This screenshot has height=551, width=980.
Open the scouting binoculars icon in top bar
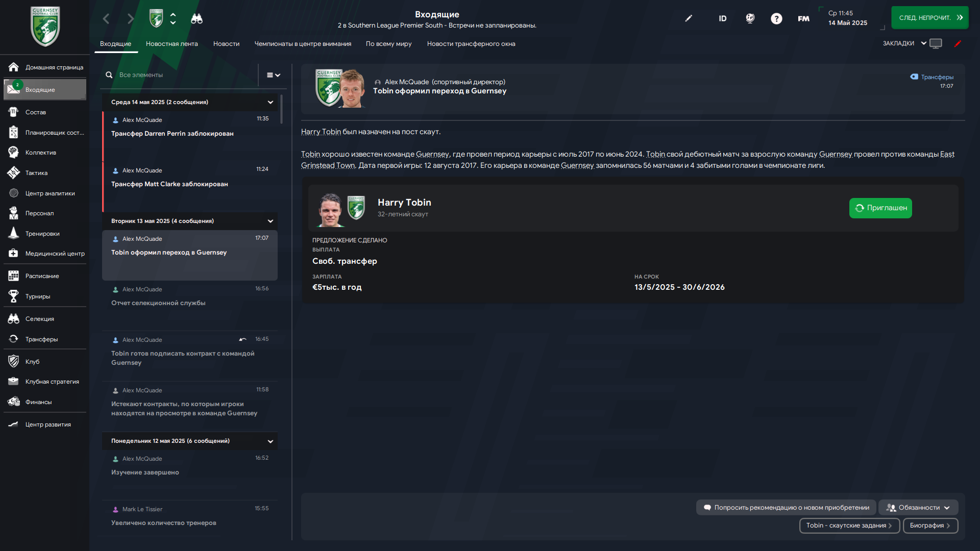point(197,19)
